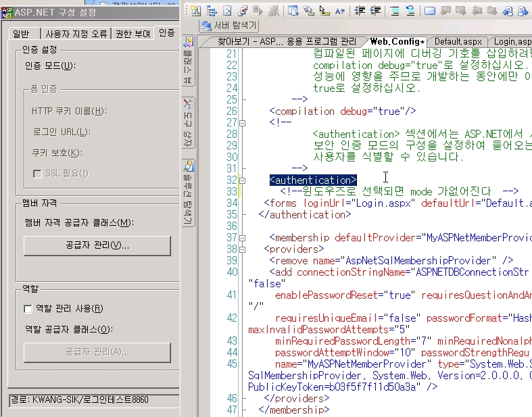Click line number 36 in the gutter

(x=232, y=226)
